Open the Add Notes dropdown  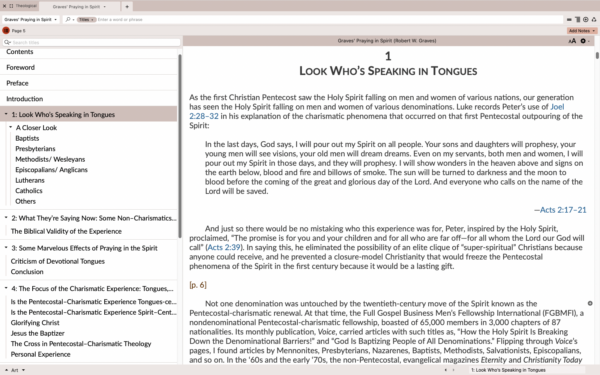(594, 31)
